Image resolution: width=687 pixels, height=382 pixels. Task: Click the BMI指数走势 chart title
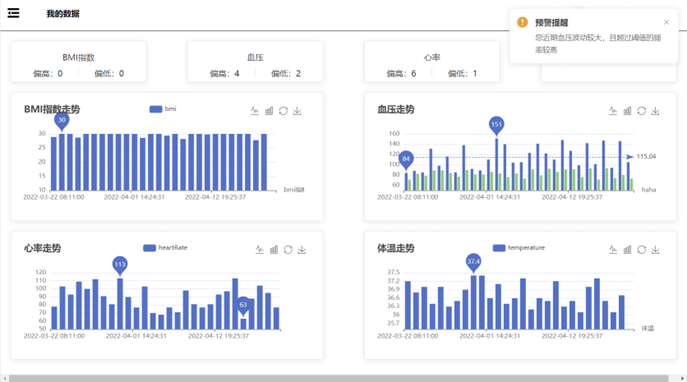click(52, 109)
